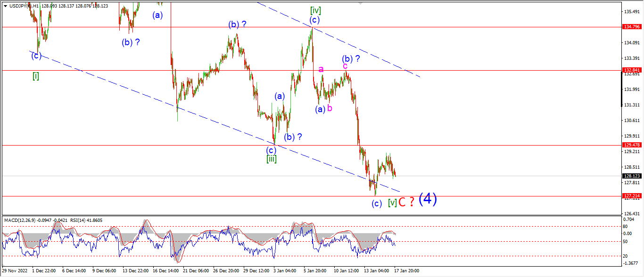Select the 127.214 support level tag

click(x=631, y=196)
